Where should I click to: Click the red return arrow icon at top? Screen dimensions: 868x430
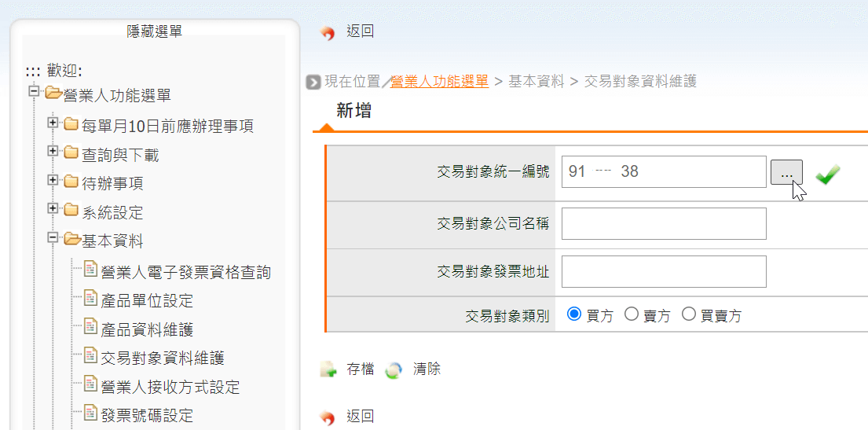point(328,34)
